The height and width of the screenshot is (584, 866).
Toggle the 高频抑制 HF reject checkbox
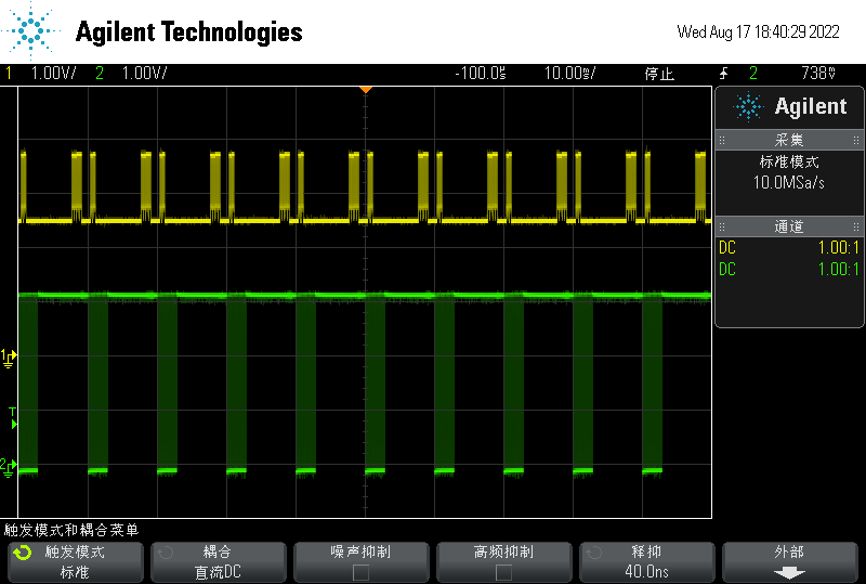503,572
